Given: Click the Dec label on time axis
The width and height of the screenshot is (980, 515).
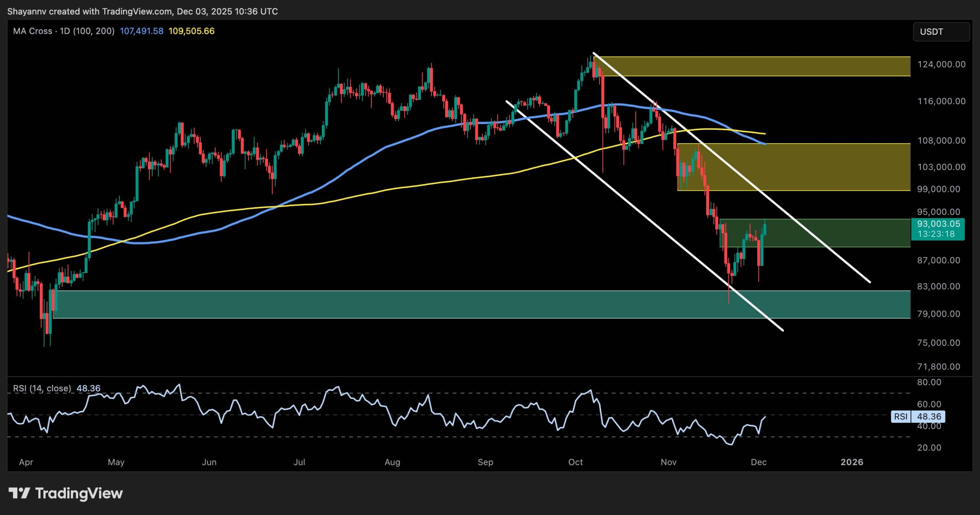Looking at the screenshot, I should tap(759, 462).
